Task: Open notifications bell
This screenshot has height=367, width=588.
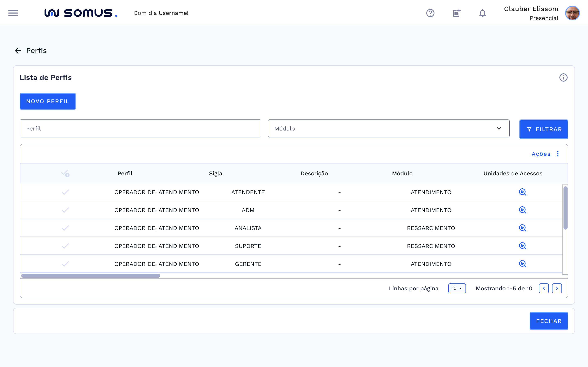Action: (x=483, y=13)
